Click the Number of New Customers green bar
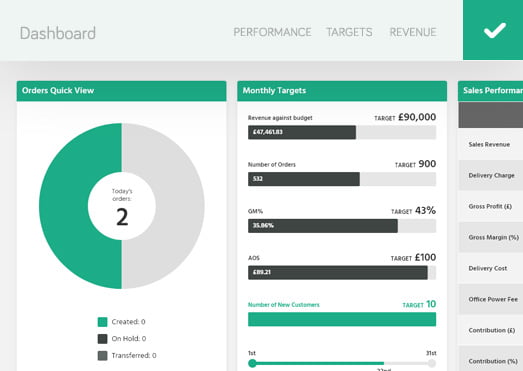 pyautogui.click(x=342, y=319)
